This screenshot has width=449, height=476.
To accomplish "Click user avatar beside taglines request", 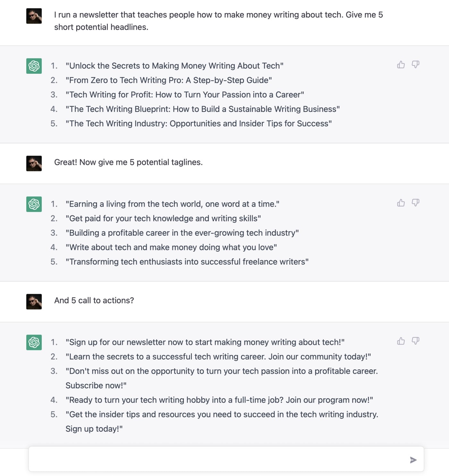I will click(34, 164).
